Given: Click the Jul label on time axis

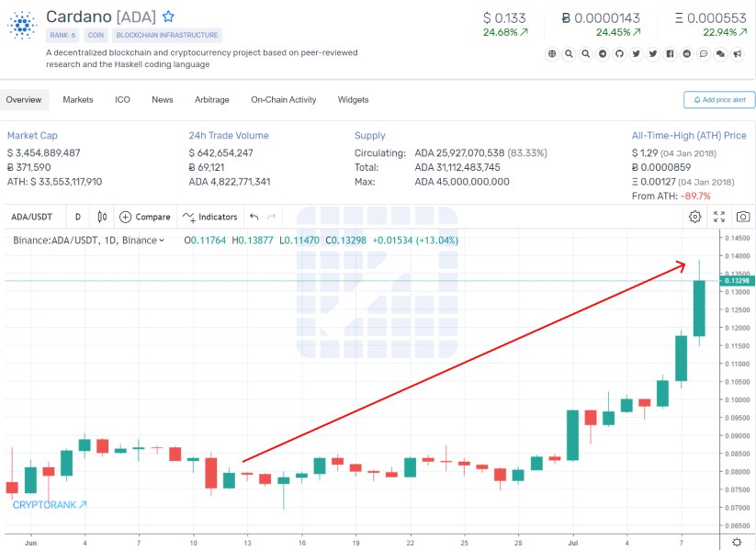Looking at the screenshot, I should 573,543.
